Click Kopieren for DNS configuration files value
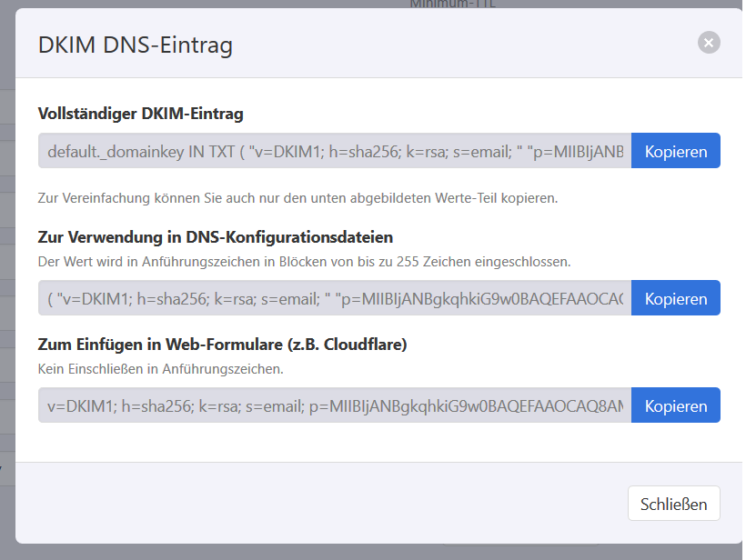 point(675,298)
